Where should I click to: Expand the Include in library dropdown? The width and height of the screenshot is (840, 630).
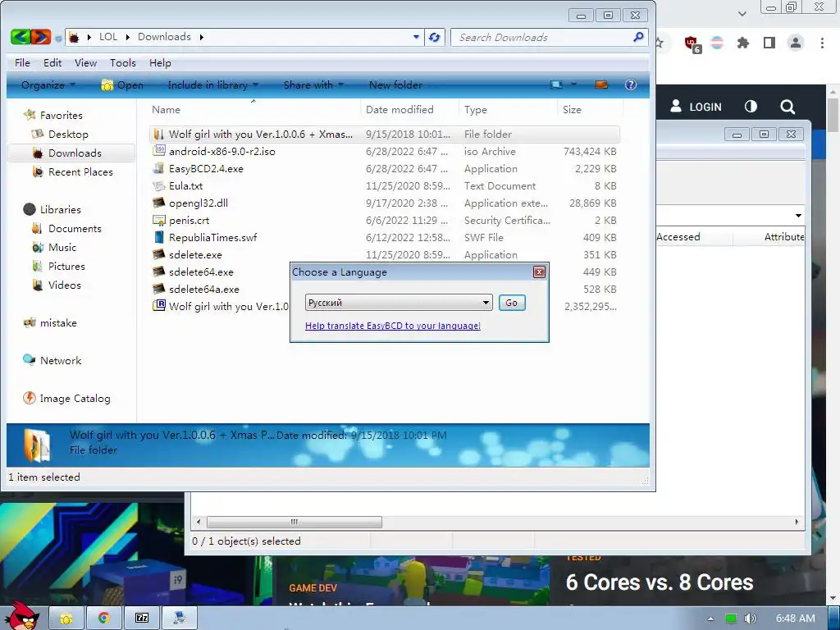pyautogui.click(x=212, y=84)
